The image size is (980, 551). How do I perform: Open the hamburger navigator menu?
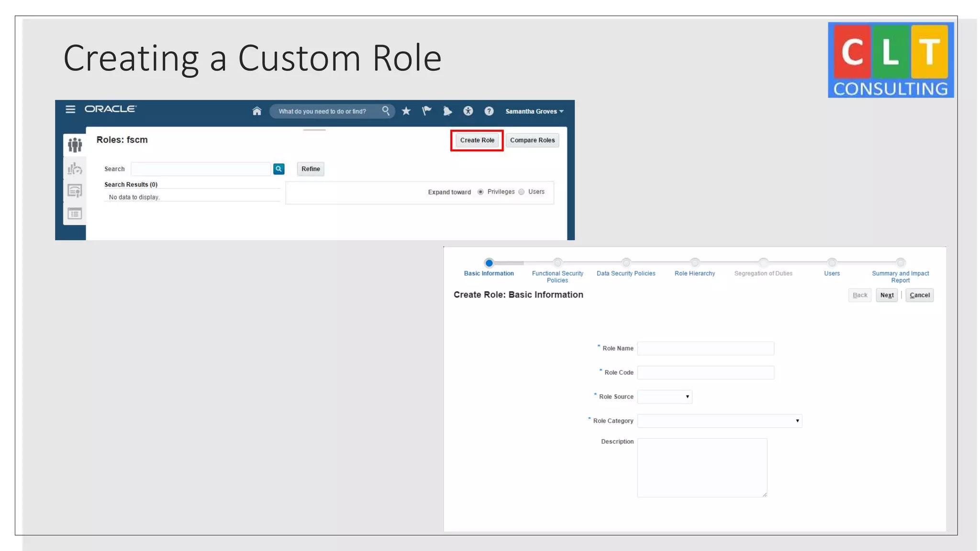tap(70, 110)
